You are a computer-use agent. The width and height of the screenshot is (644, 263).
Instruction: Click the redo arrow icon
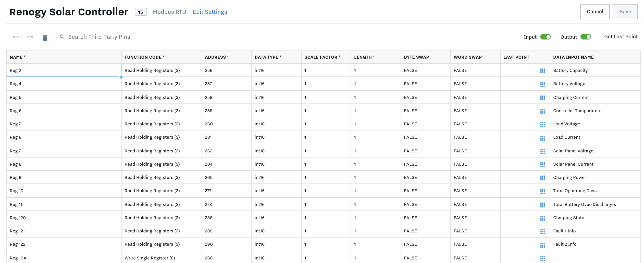pyautogui.click(x=30, y=37)
